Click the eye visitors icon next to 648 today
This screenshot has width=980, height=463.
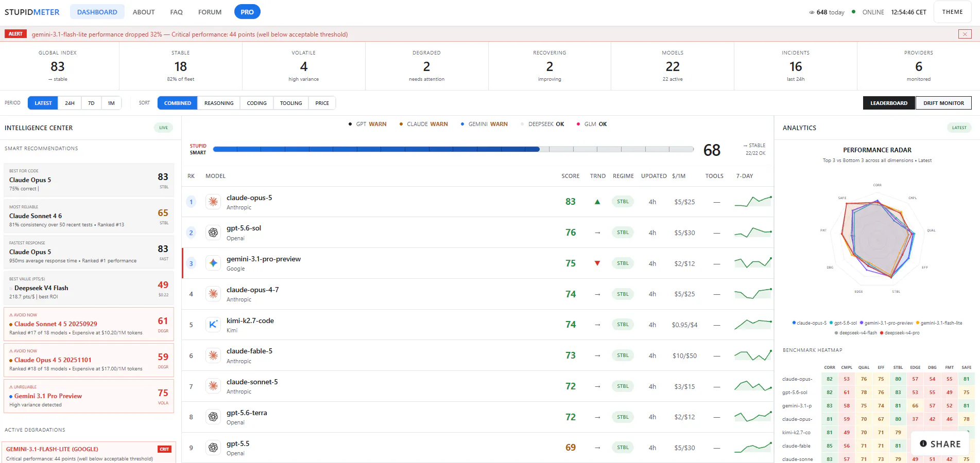[812, 12]
